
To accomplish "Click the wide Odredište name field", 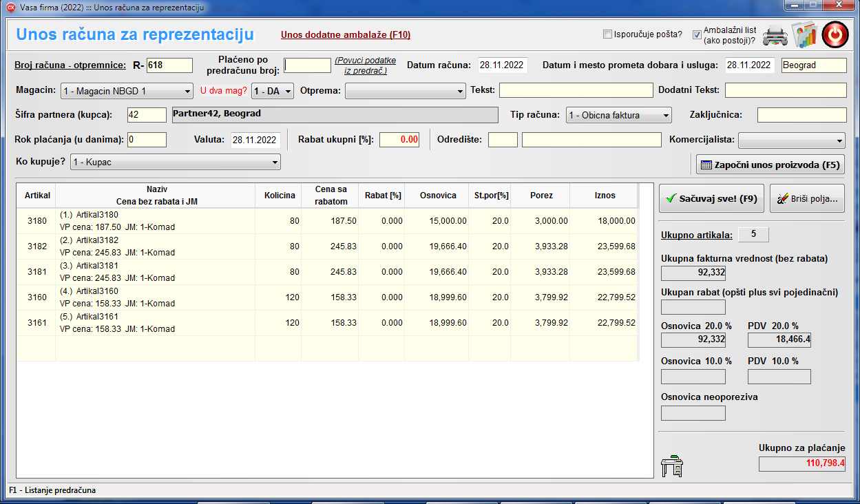I will [x=591, y=140].
